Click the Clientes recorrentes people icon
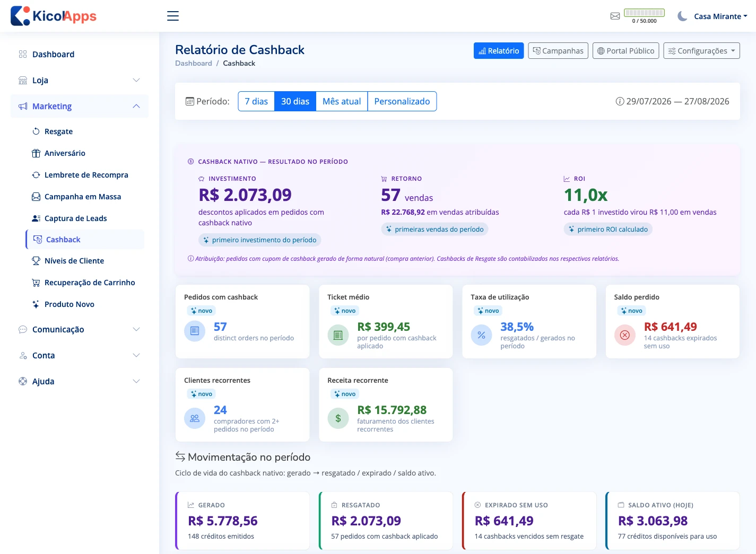 195,418
